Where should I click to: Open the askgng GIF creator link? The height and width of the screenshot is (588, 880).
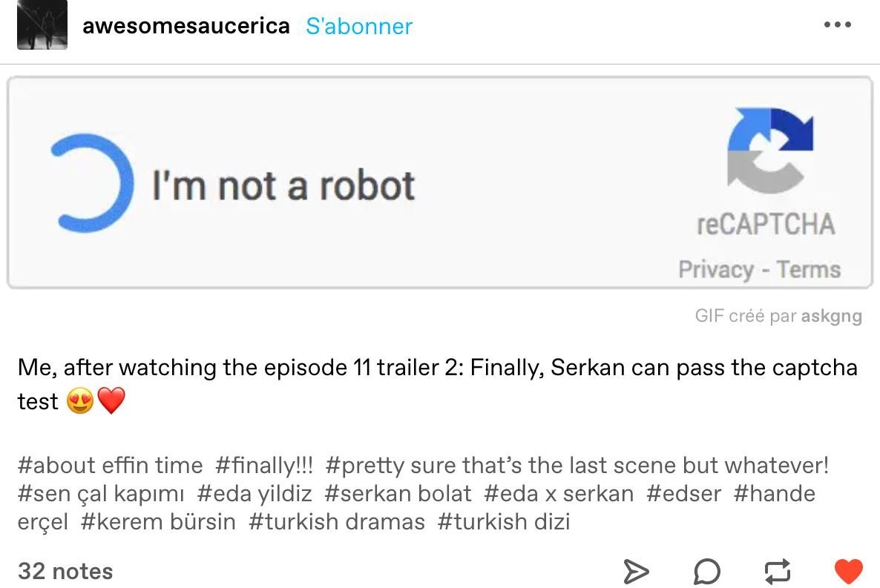tap(831, 316)
